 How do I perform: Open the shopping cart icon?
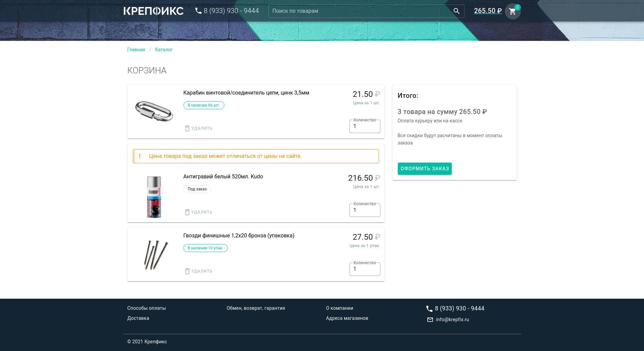click(x=512, y=12)
